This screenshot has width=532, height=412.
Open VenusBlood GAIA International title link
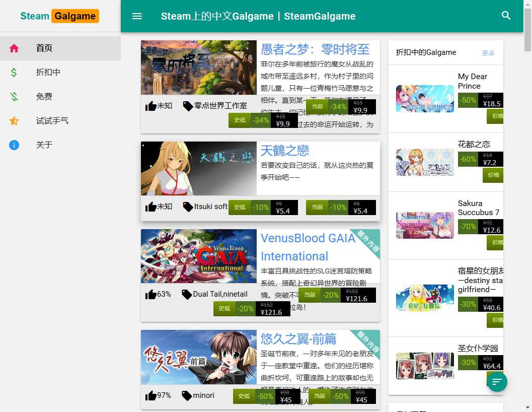click(x=308, y=247)
